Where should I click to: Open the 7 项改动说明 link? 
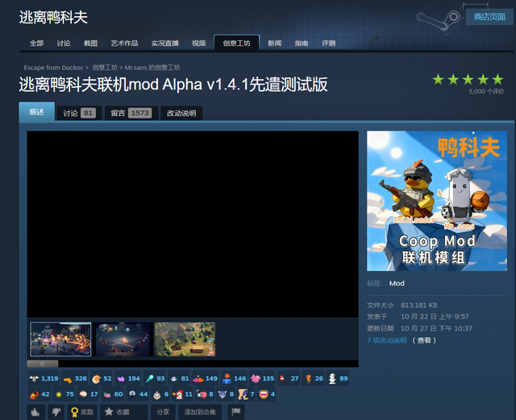click(387, 340)
